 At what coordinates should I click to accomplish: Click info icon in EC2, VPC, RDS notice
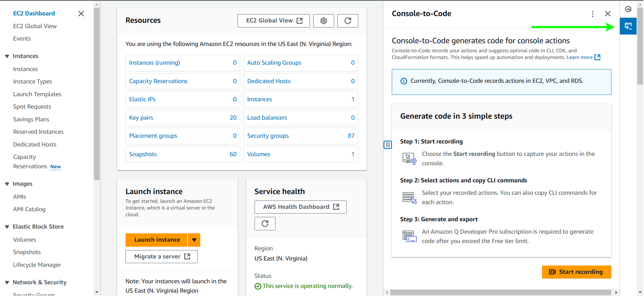tap(404, 81)
